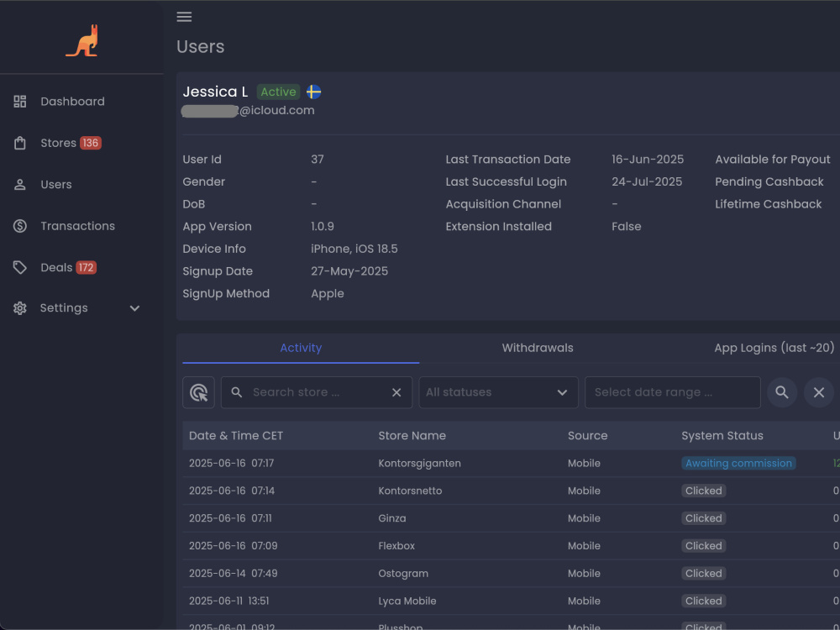Click the Swedish flag icon
This screenshot has width=840, height=630.
pos(314,92)
